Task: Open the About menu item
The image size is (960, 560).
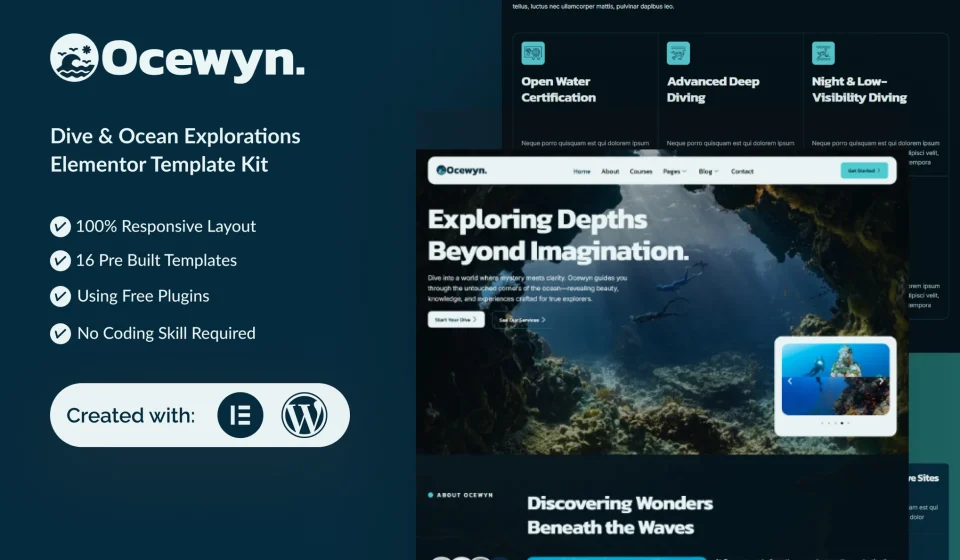Action: tap(610, 171)
